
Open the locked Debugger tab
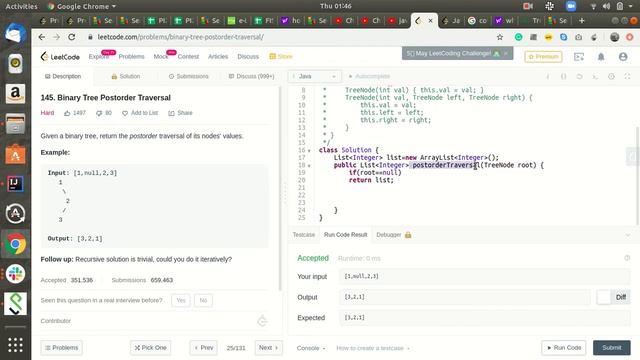click(x=393, y=235)
